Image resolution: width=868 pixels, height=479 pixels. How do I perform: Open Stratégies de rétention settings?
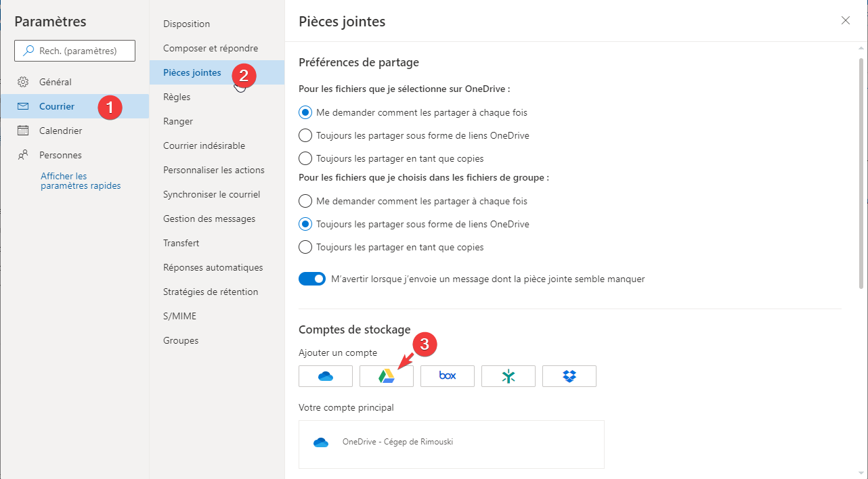(x=217, y=292)
